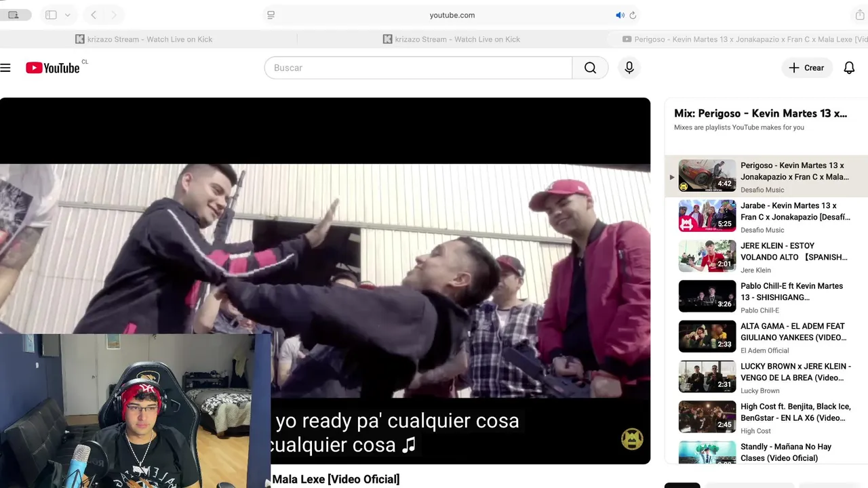Click channel name 'Pablo Chill-E'
This screenshot has width=868, height=488.
click(759, 310)
